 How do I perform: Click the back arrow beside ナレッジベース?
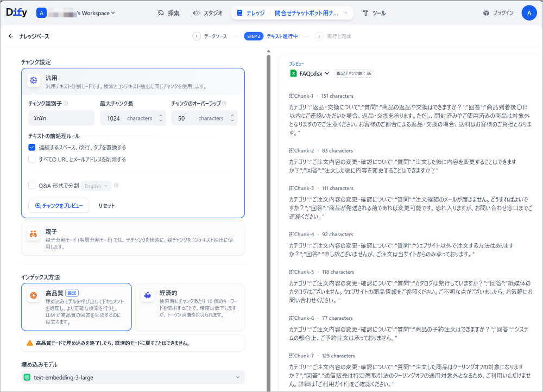click(11, 36)
